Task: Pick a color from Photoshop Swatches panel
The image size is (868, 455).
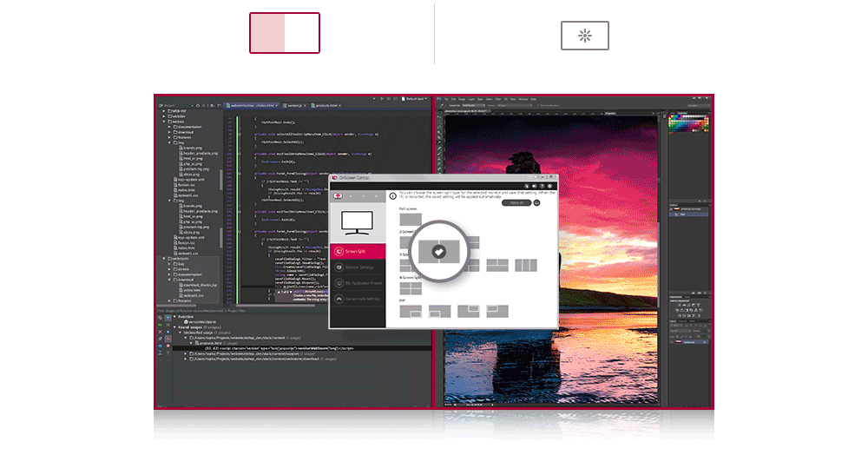Action: tap(688, 123)
